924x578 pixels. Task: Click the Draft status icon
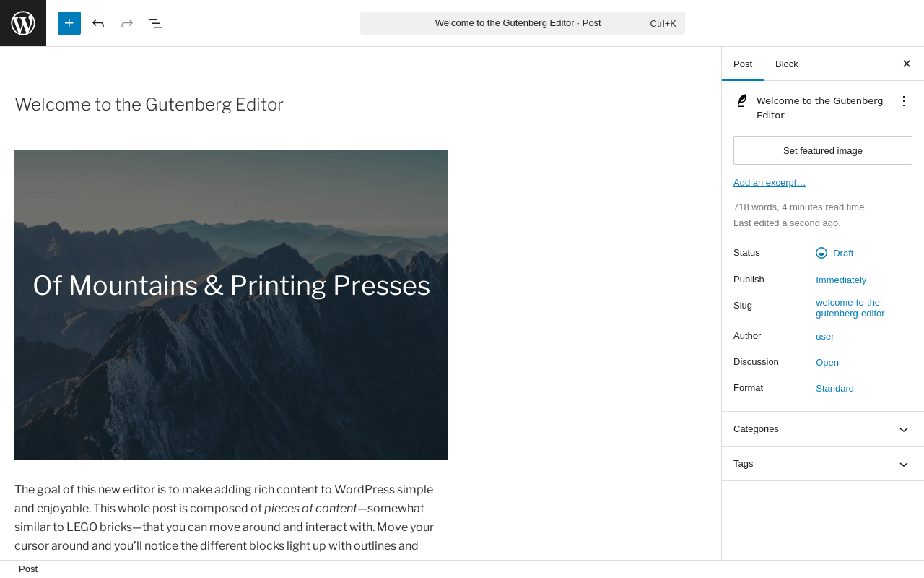pyautogui.click(x=821, y=253)
